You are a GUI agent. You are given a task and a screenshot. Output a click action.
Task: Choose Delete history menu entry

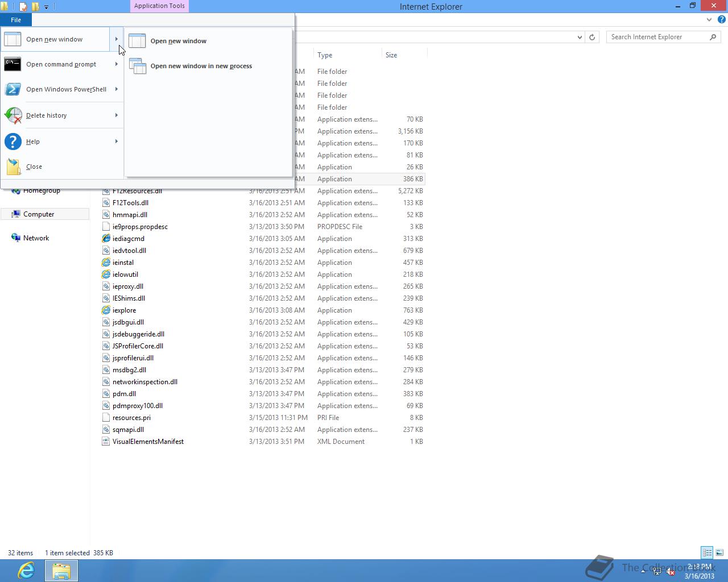point(61,115)
